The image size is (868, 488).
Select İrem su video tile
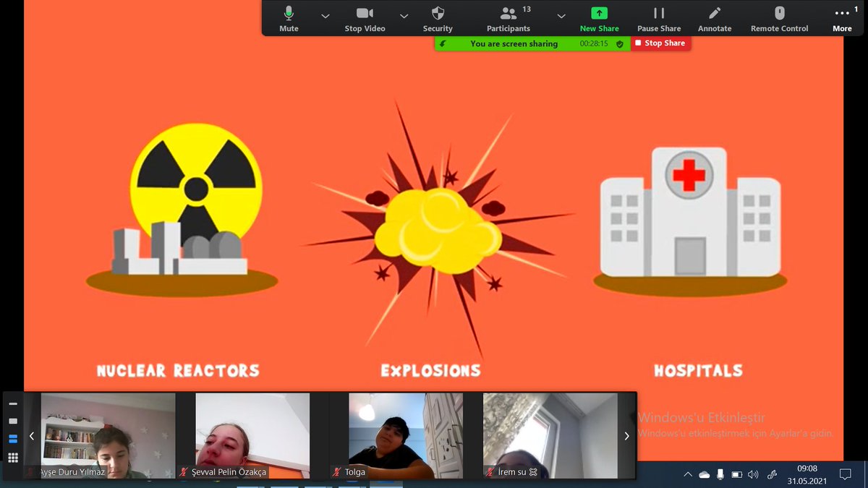(x=550, y=436)
